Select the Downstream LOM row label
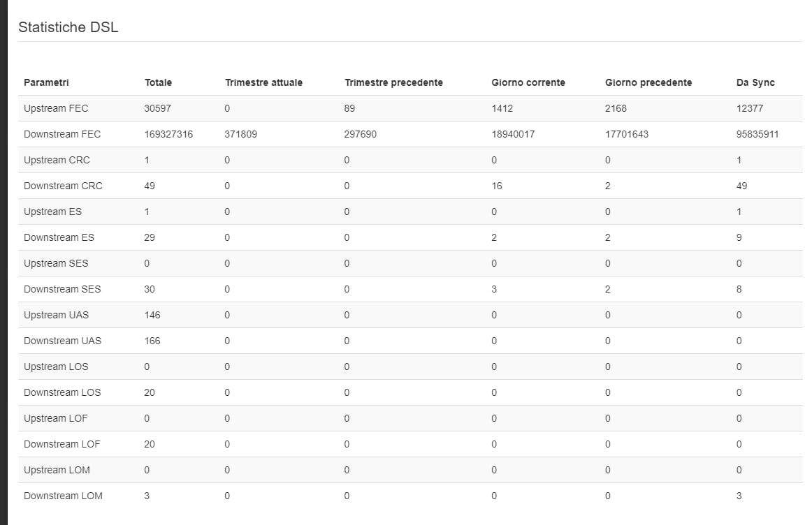812x525 pixels. 63,496
